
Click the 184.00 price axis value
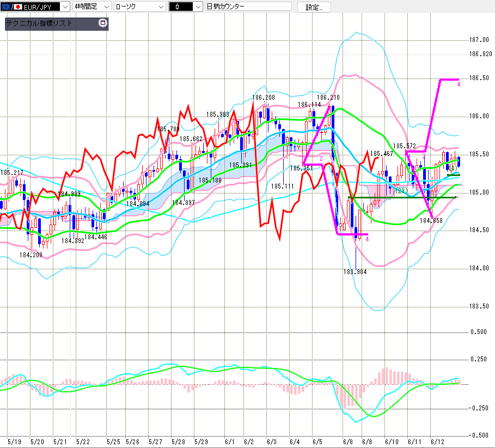point(479,268)
